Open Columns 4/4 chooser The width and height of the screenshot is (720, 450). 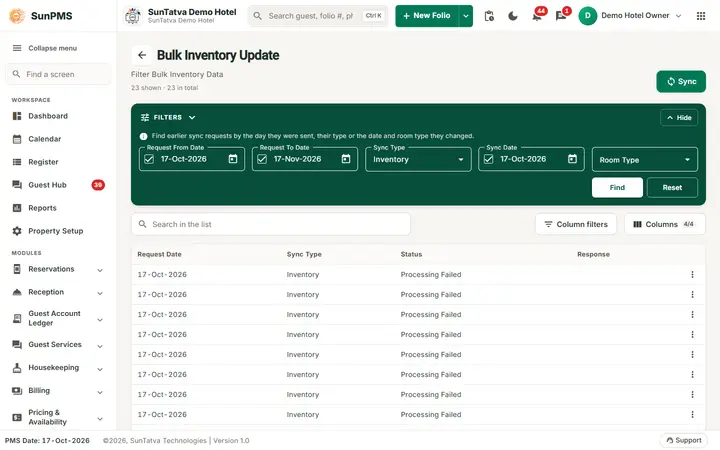point(664,224)
